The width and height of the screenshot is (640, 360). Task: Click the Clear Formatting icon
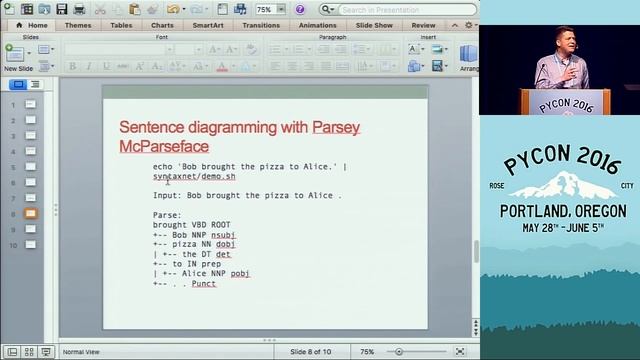pos(251,49)
